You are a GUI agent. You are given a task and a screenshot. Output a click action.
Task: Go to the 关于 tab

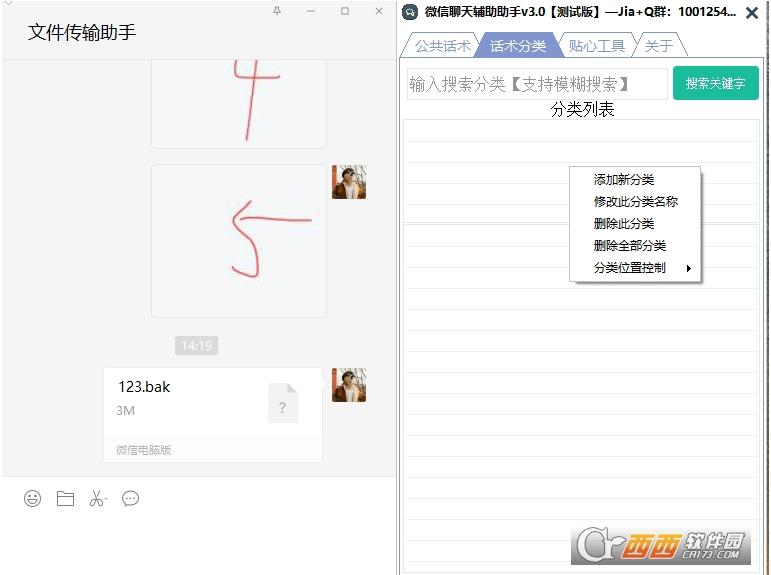659,45
